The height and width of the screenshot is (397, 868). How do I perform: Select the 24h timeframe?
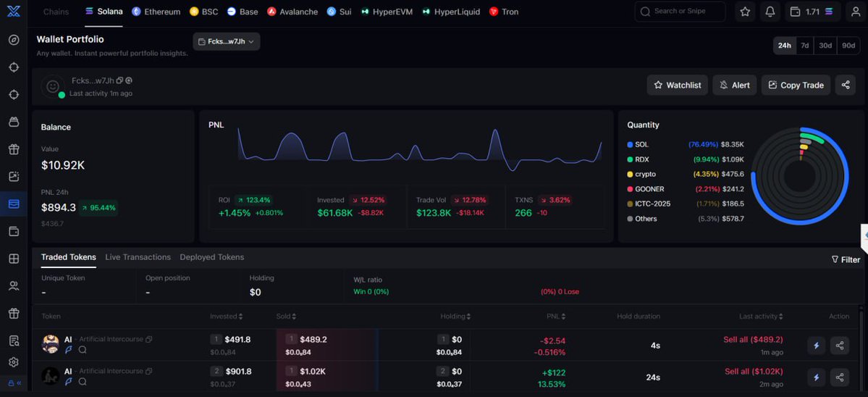coord(785,46)
